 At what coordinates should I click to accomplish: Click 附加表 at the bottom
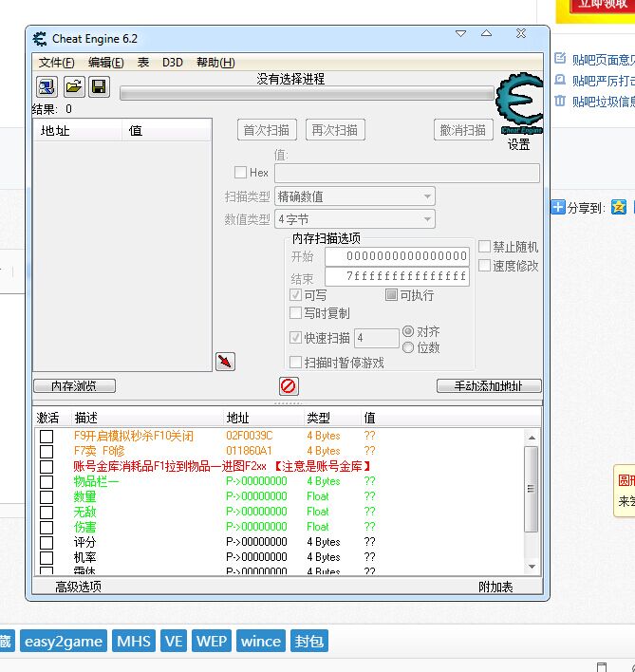495,587
